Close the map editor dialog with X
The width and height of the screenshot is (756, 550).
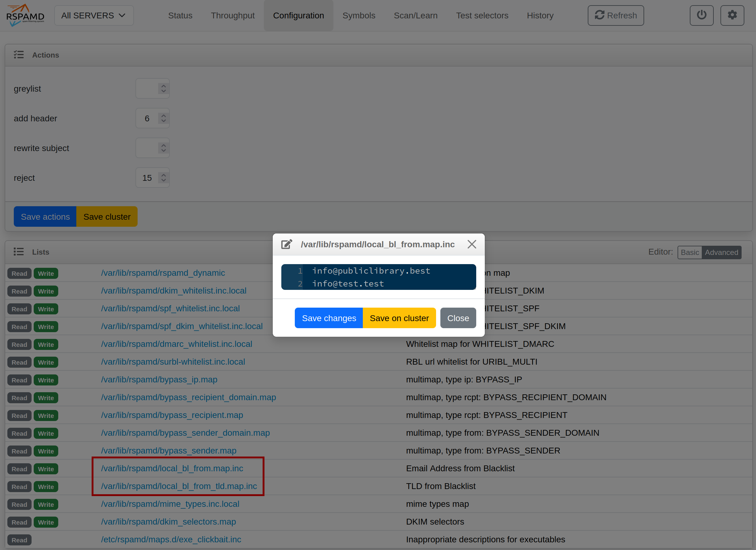[472, 244]
